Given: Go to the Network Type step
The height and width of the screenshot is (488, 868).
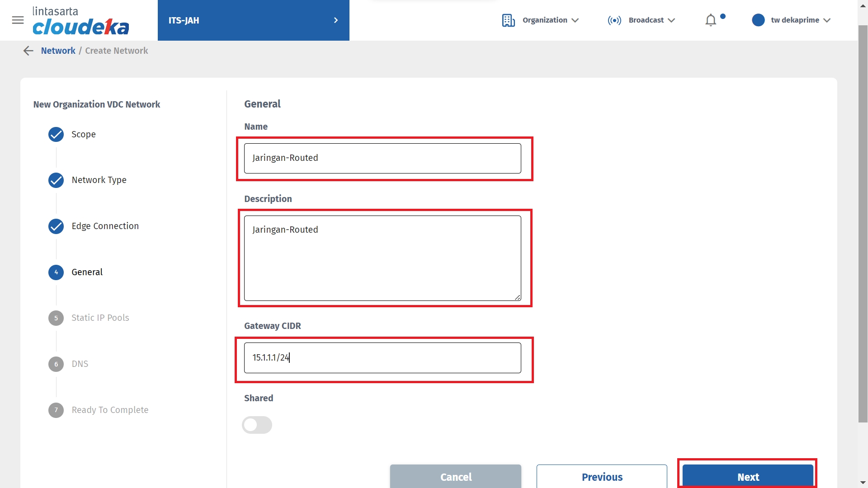Looking at the screenshot, I should [x=99, y=180].
